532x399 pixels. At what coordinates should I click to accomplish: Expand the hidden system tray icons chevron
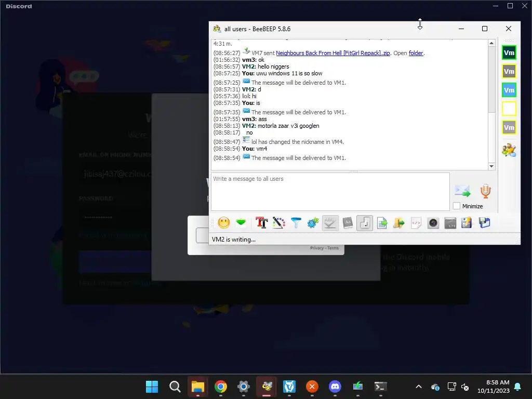[419, 387]
